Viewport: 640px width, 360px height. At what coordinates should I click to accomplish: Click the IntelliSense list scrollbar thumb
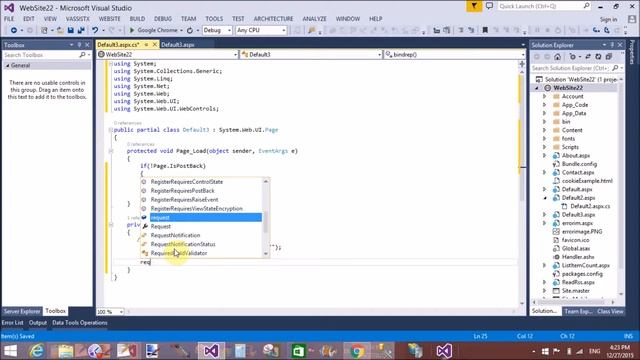[x=266, y=222]
